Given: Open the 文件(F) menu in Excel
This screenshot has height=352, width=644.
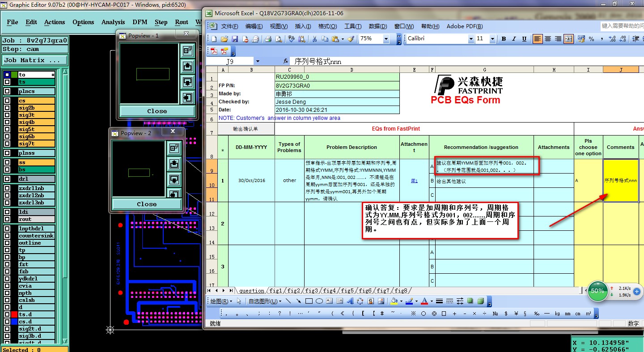Looking at the screenshot, I should 229,26.
